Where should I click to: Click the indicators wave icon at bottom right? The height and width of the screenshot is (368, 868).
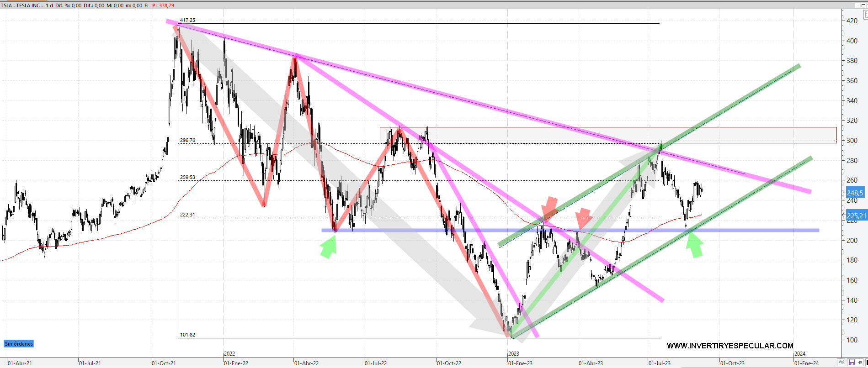[x=841, y=363]
